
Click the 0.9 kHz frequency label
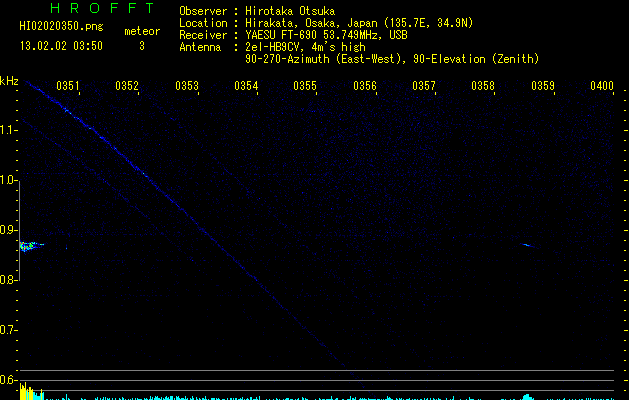coord(8,230)
